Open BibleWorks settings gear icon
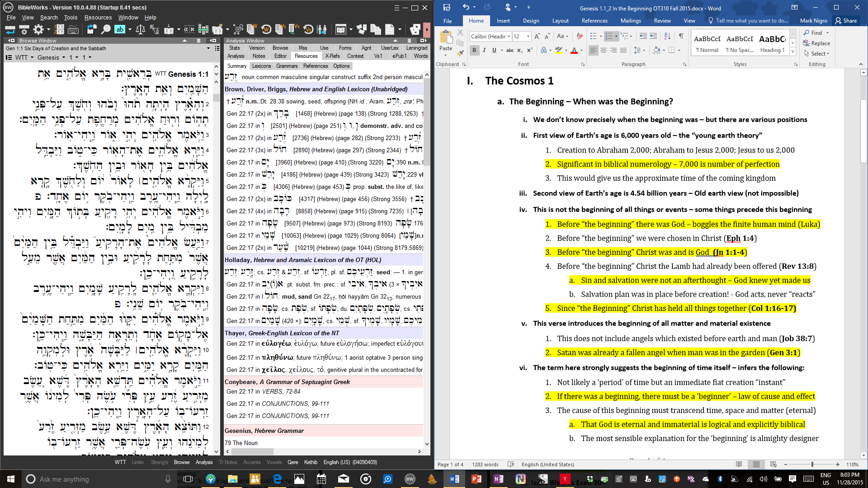 tap(38, 30)
